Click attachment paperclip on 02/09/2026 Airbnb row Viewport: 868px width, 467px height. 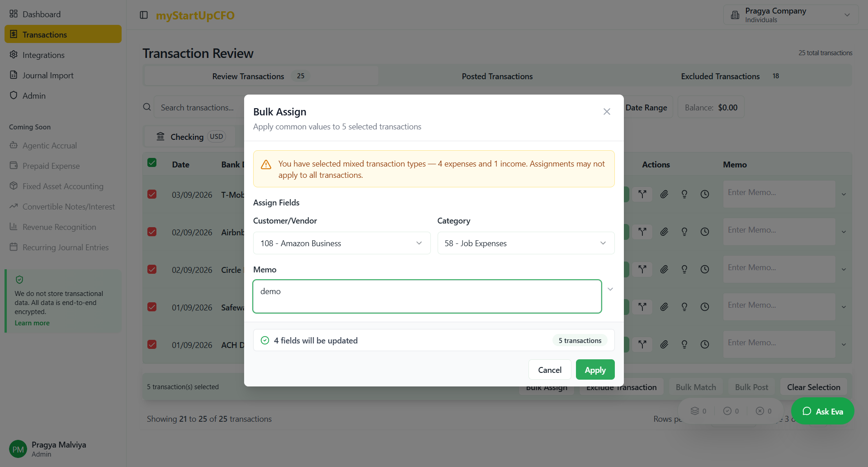tap(664, 232)
